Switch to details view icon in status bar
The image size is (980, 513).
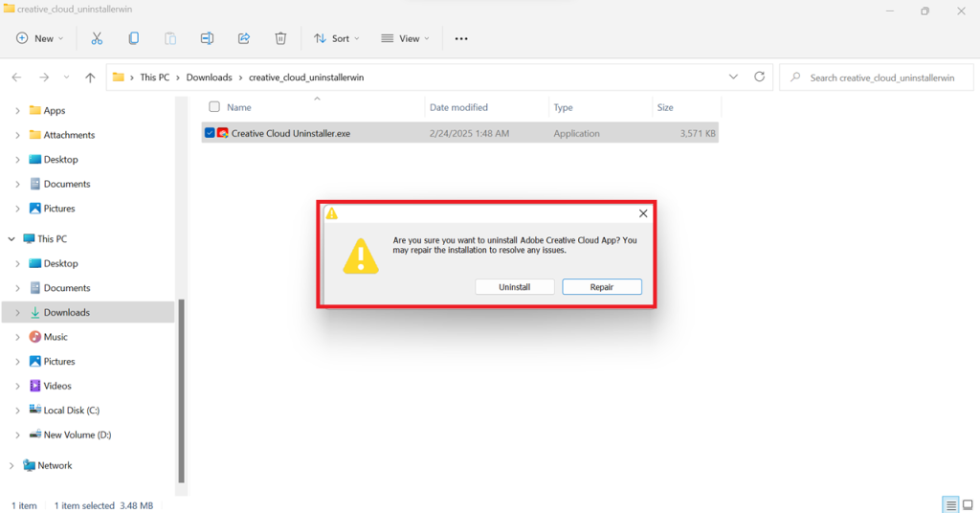pyautogui.click(x=950, y=505)
